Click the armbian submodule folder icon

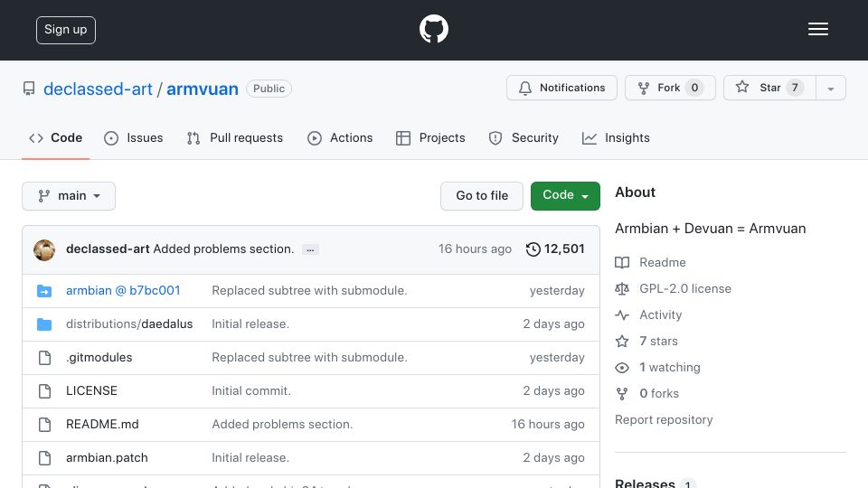click(x=44, y=290)
